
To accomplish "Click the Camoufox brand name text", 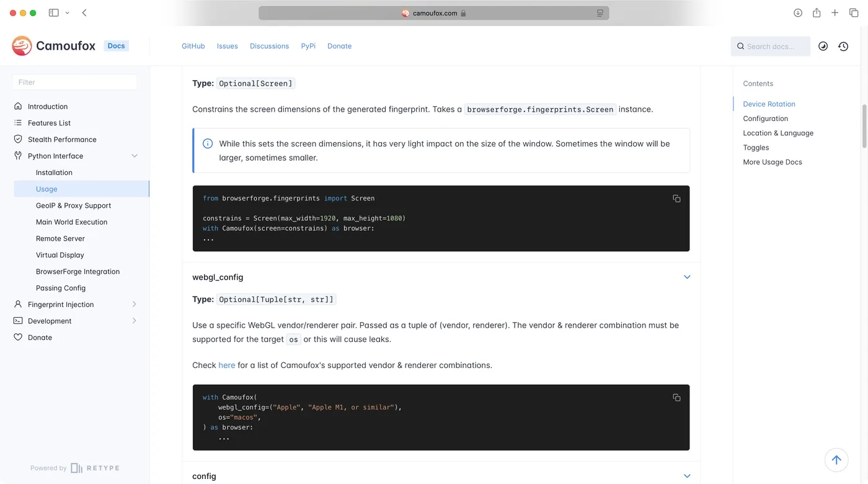I will click(66, 46).
